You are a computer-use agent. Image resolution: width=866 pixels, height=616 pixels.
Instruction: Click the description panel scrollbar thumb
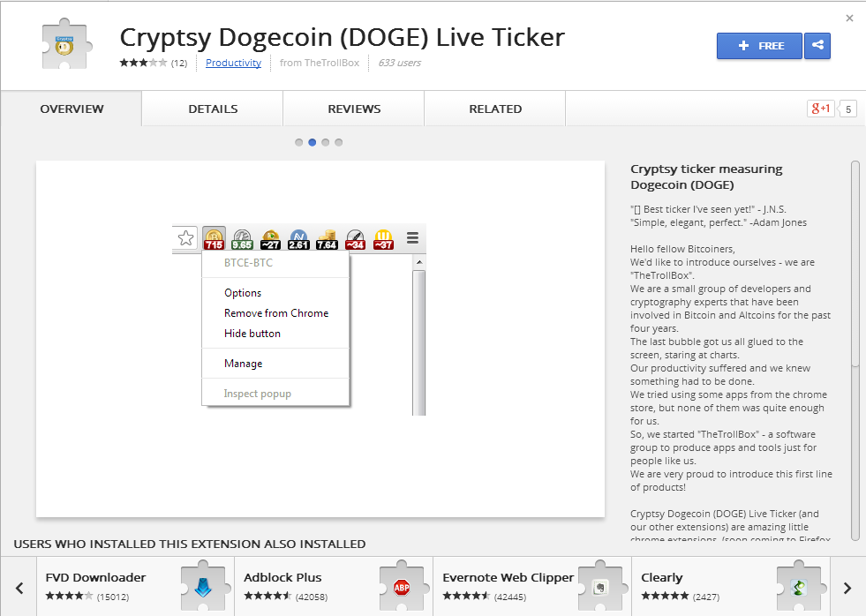(855, 263)
